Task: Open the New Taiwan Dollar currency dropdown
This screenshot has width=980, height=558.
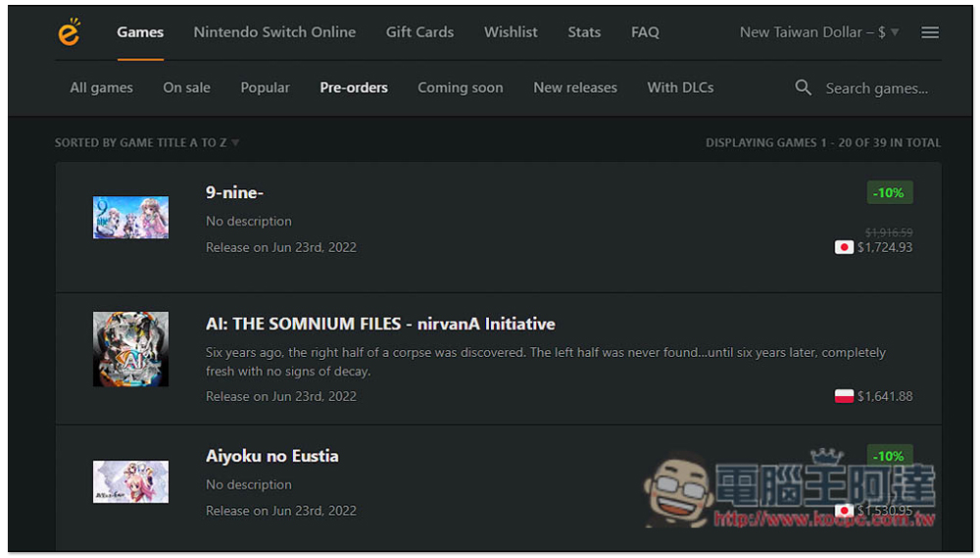Action: click(818, 32)
